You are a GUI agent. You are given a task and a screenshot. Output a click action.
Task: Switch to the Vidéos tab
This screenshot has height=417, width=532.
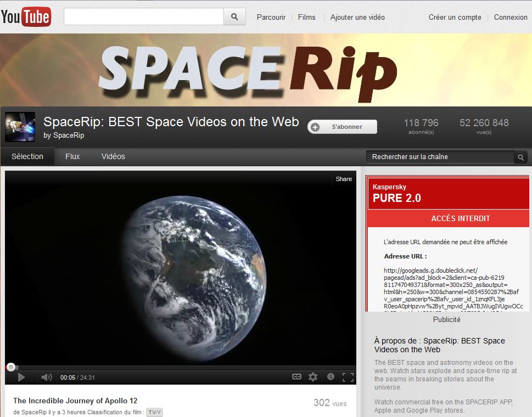click(x=113, y=156)
